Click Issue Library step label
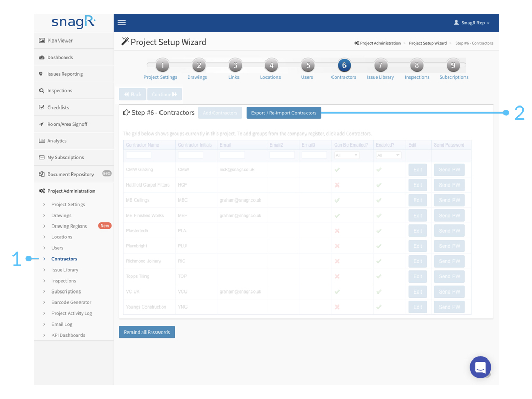This screenshot has height=399, width=532. tap(380, 77)
